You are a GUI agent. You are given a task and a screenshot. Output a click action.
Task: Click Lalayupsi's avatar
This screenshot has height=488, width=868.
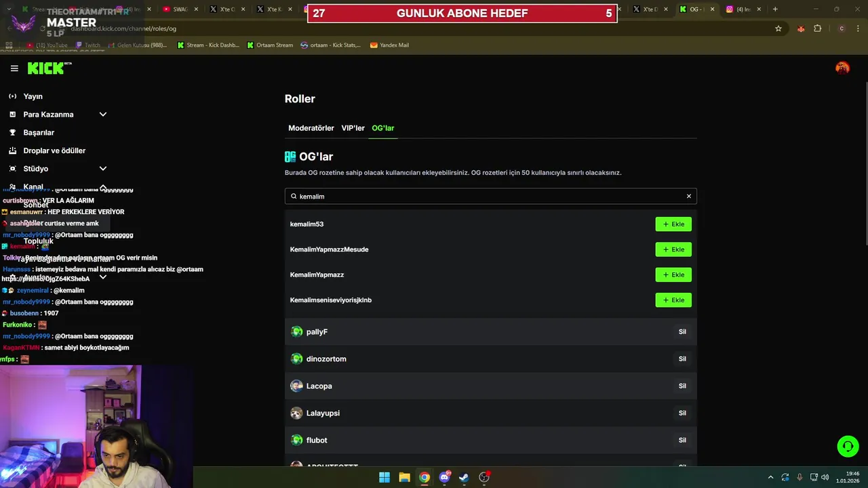296,413
